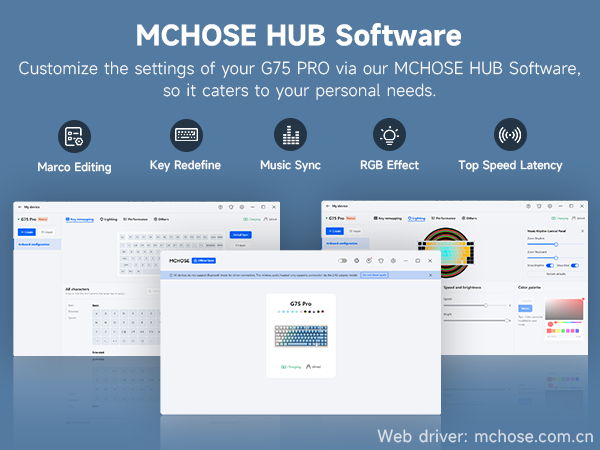600x450 pixels.
Task: Open Lighting tab in right My device window
Action: coord(417,218)
